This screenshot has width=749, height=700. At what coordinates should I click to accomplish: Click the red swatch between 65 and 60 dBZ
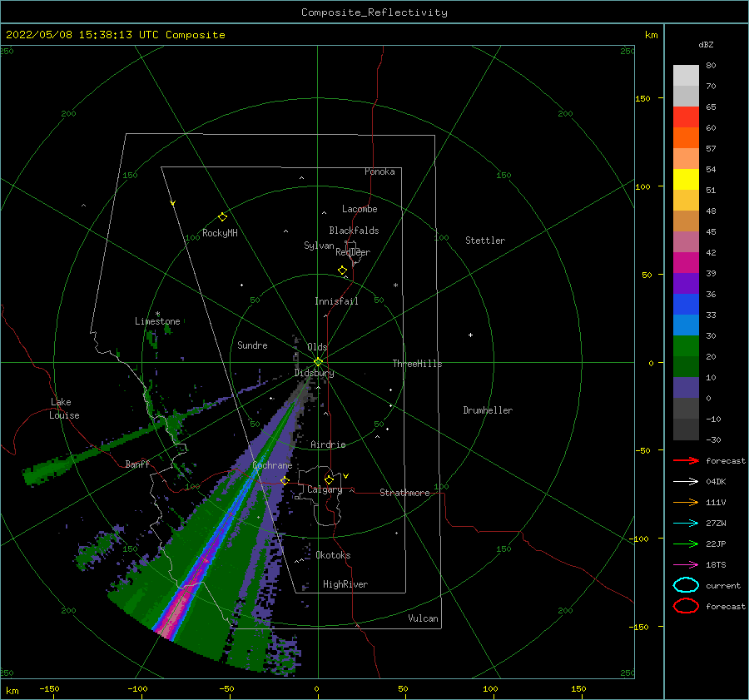pyautogui.click(x=686, y=117)
